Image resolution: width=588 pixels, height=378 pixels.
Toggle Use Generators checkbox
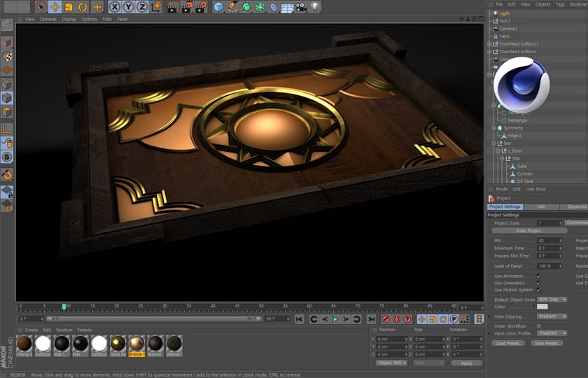(x=539, y=283)
